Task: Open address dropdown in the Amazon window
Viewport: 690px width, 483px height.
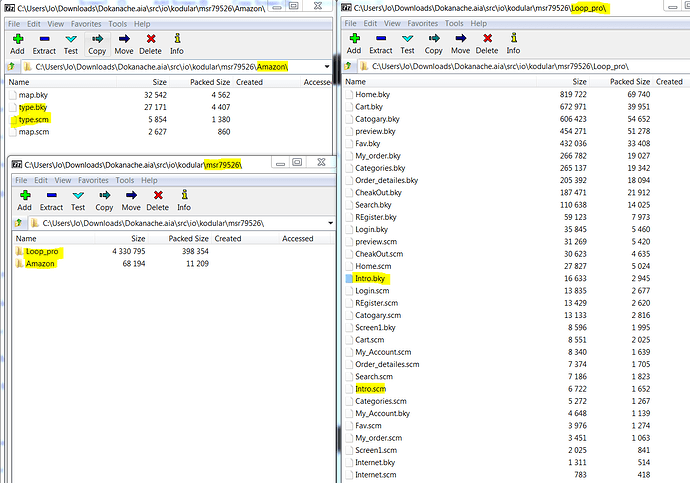Action: pyautogui.click(x=327, y=67)
